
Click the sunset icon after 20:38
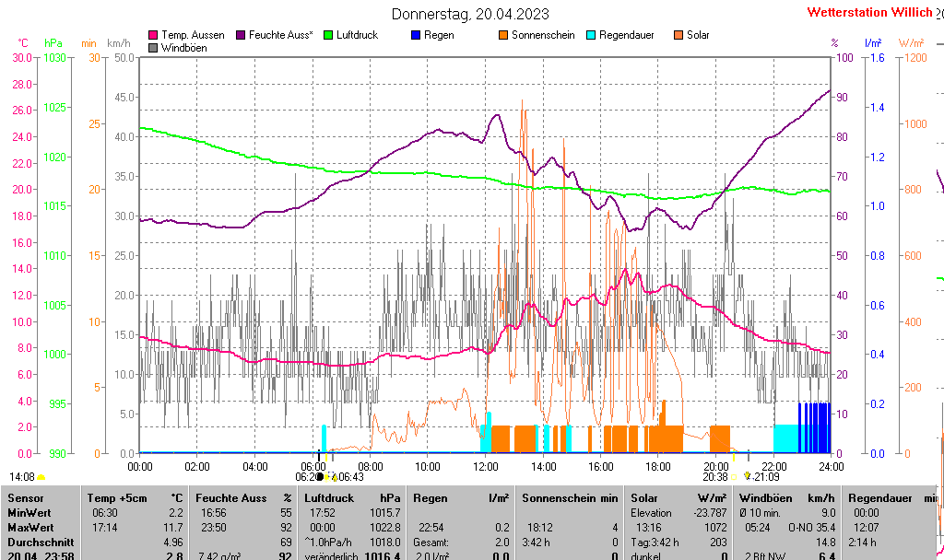733,477
